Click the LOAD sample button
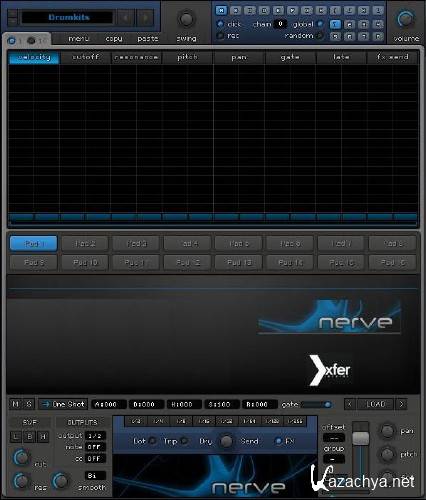The height and width of the screenshot is (500, 426). pyautogui.click(x=375, y=404)
